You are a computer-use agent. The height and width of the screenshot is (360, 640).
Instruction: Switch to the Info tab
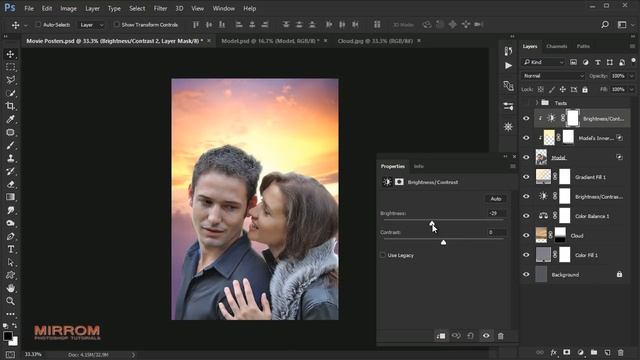pyautogui.click(x=418, y=166)
